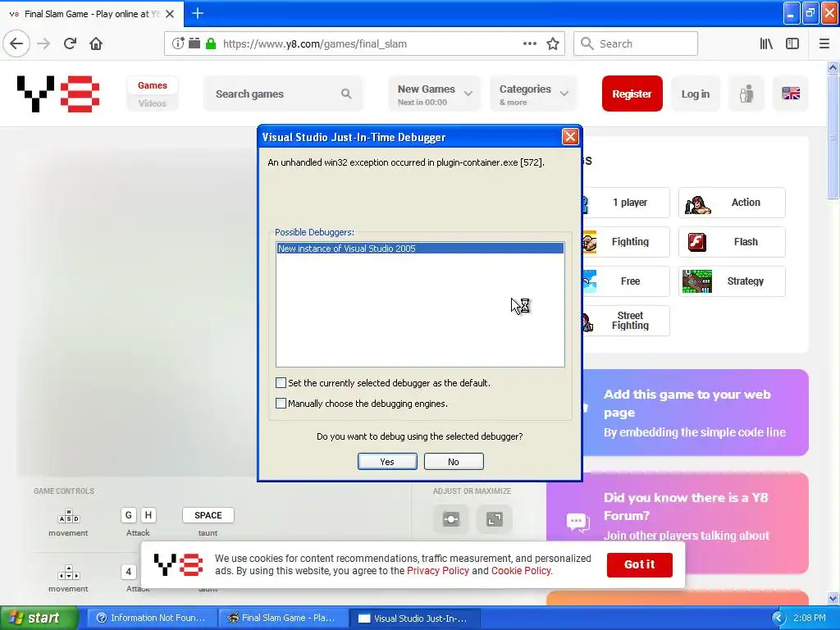Select the Games tab in Y8 header
This screenshot has height=630, width=840.
coord(152,85)
